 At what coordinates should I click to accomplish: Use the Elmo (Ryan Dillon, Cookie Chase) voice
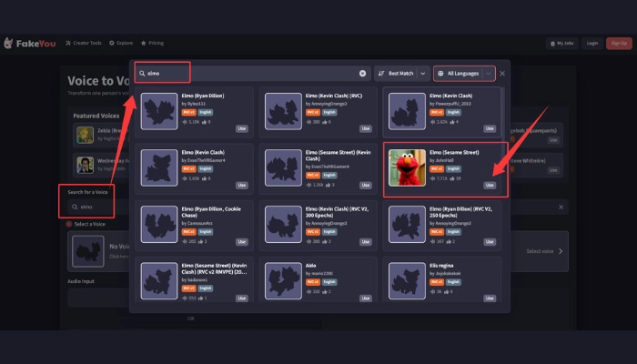click(242, 241)
